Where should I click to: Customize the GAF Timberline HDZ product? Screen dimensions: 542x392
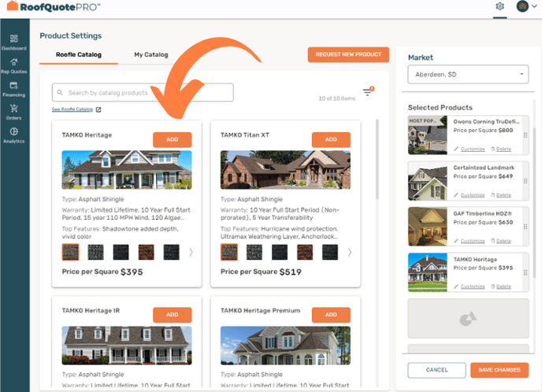470,241
